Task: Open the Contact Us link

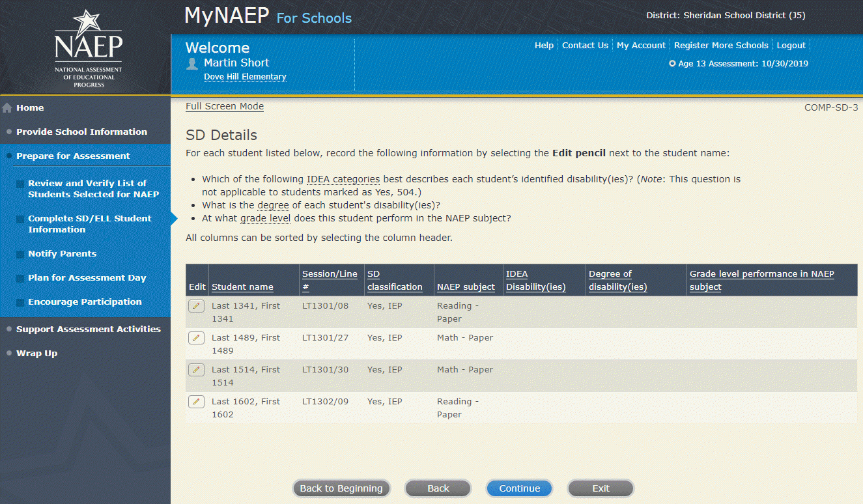Action: [585, 46]
